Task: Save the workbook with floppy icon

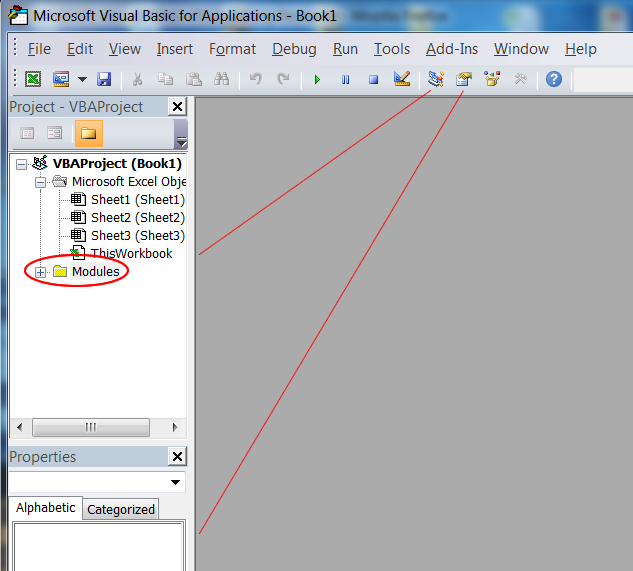Action: pyautogui.click(x=104, y=79)
